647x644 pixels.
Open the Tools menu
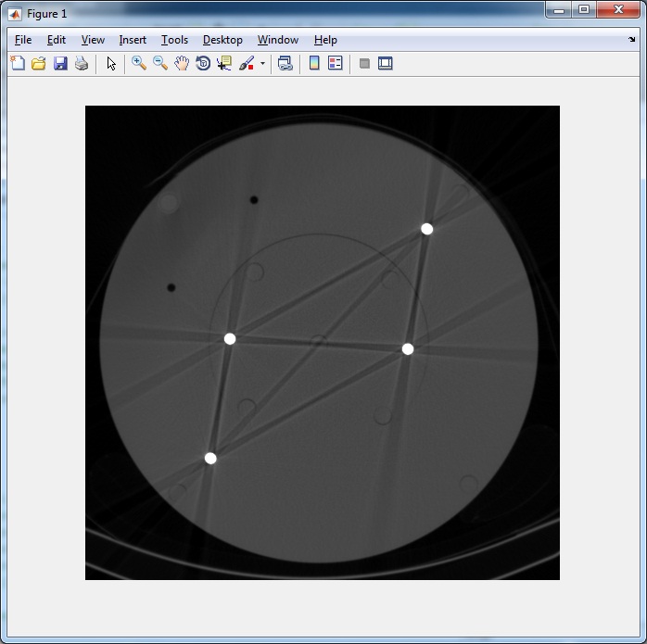174,40
